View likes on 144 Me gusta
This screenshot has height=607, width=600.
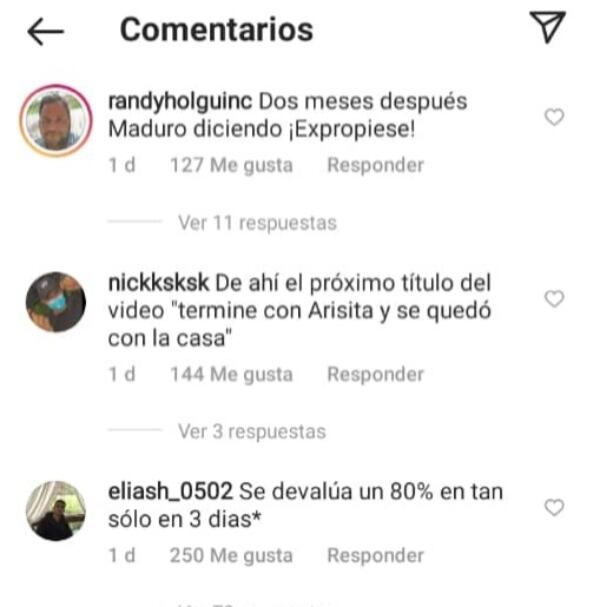pyautogui.click(x=231, y=374)
